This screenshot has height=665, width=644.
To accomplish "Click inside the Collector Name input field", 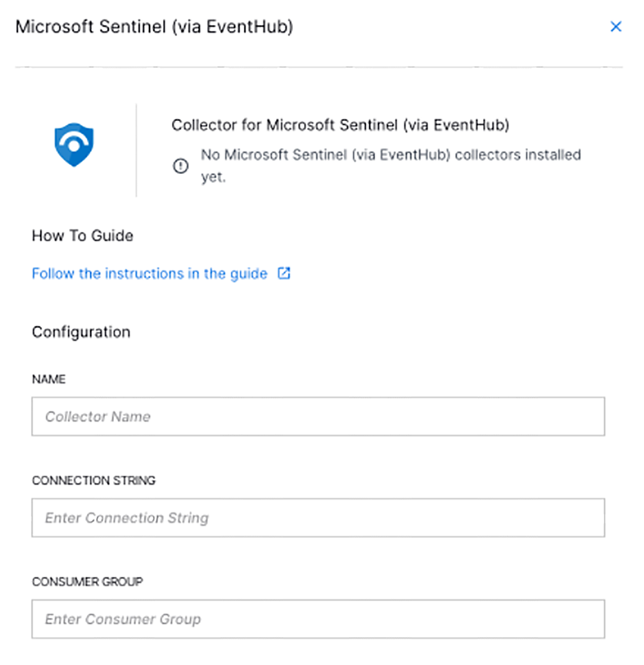I will coord(318,416).
